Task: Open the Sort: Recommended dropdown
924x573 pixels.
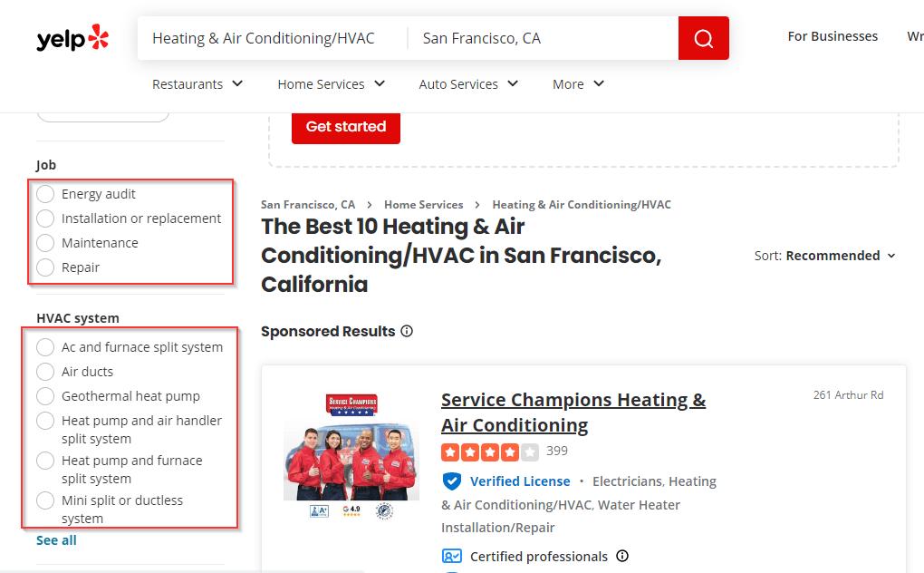Action: [x=825, y=256]
